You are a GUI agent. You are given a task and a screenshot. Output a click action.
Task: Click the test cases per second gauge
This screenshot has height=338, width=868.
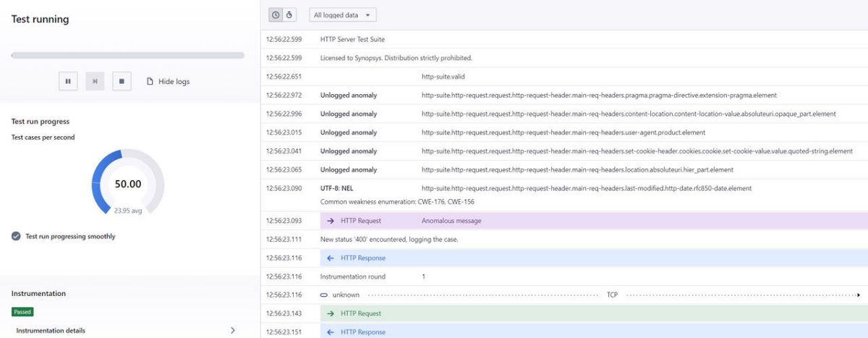point(127,184)
